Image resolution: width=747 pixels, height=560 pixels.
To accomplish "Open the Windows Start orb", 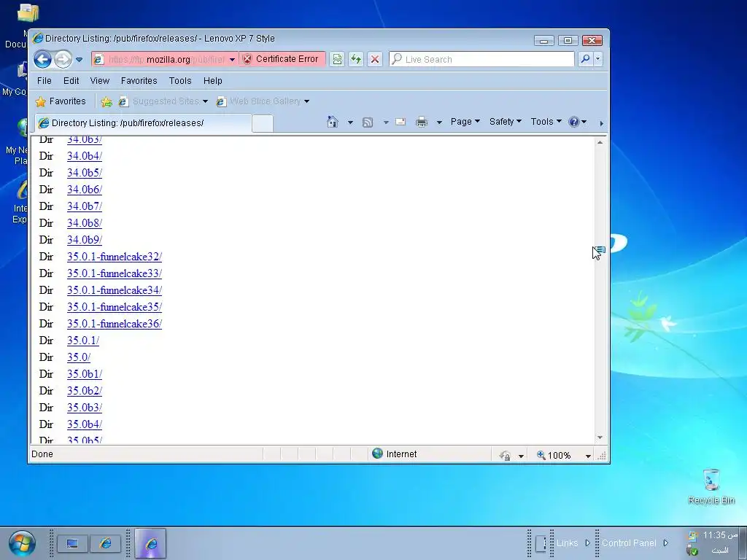I will coord(21,543).
